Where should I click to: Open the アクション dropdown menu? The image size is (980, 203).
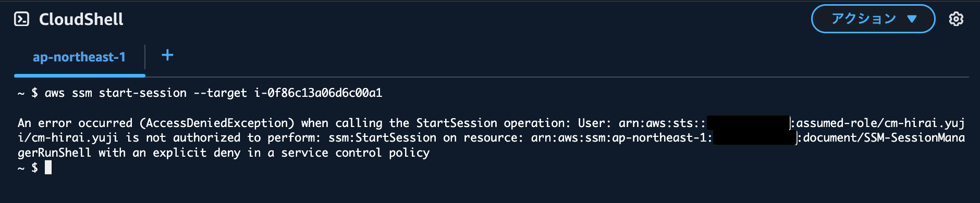(873, 19)
